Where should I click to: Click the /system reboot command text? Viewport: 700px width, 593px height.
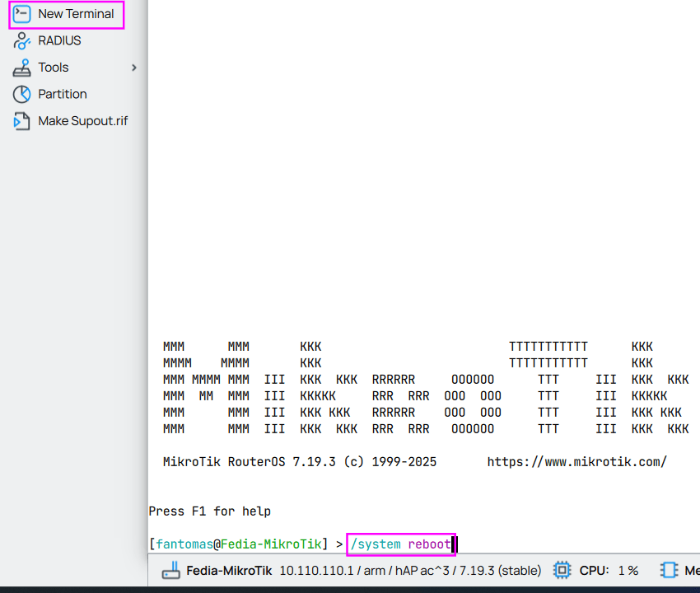(x=400, y=544)
